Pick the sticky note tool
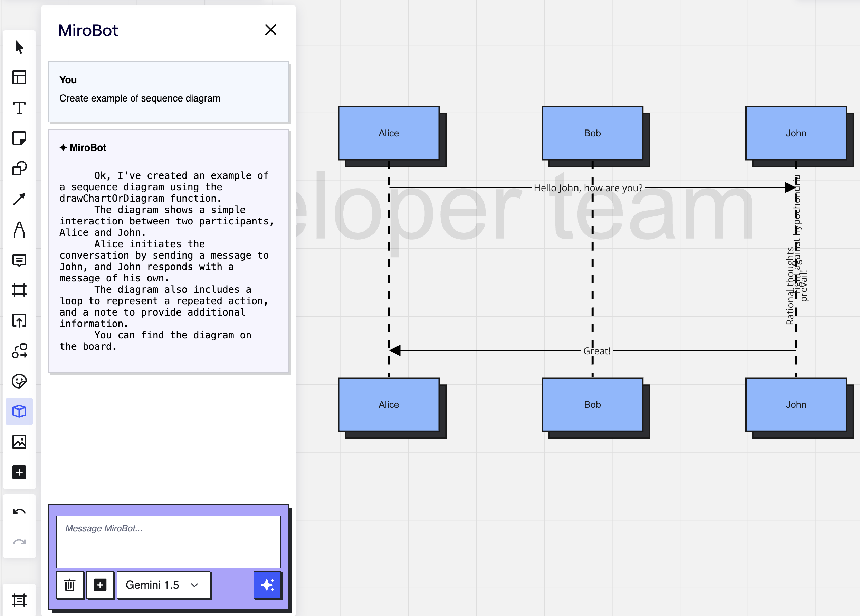Screen dimensions: 860x616 19,138
